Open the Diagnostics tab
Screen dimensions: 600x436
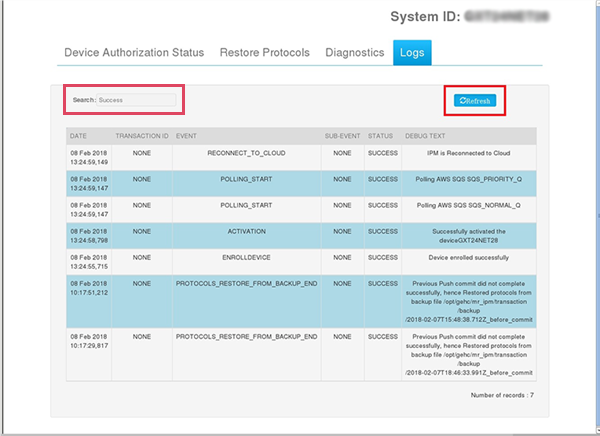pyautogui.click(x=354, y=52)
